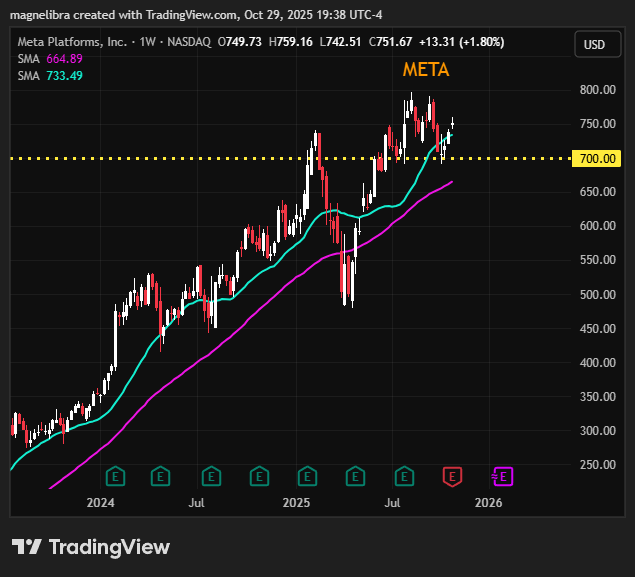The image size is (635, 577).
Task: Click the purple upcoming earnings marker
Action: (503, 477)
